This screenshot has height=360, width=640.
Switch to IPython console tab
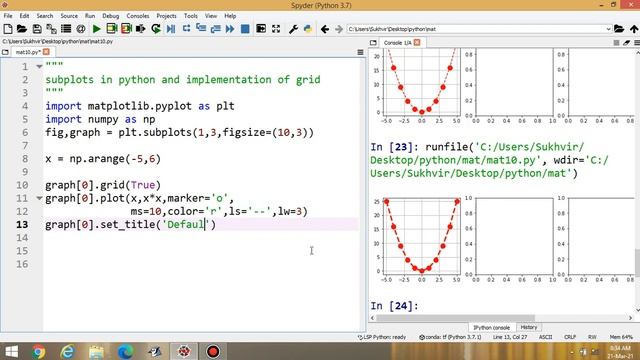click(x=491, y=327)
